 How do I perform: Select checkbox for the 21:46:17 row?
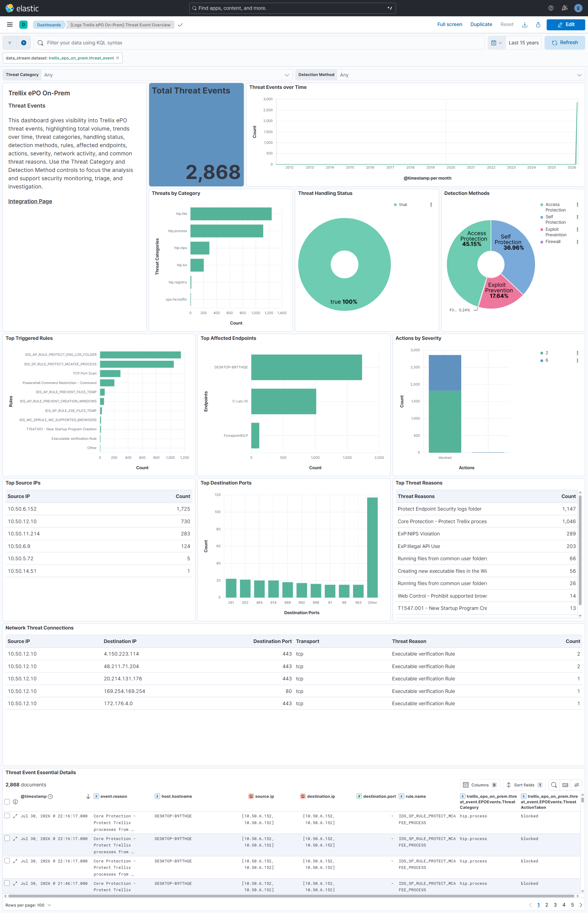click(x=7, y=883)
